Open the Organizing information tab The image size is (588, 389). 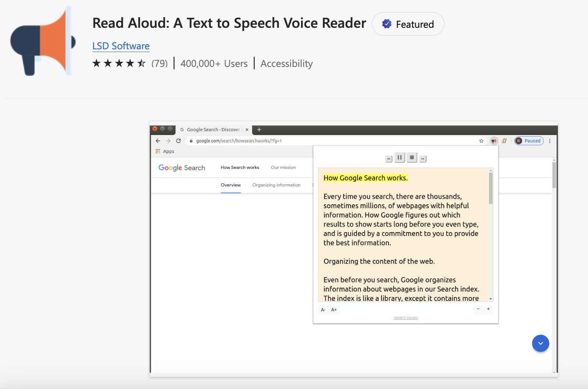276,185
